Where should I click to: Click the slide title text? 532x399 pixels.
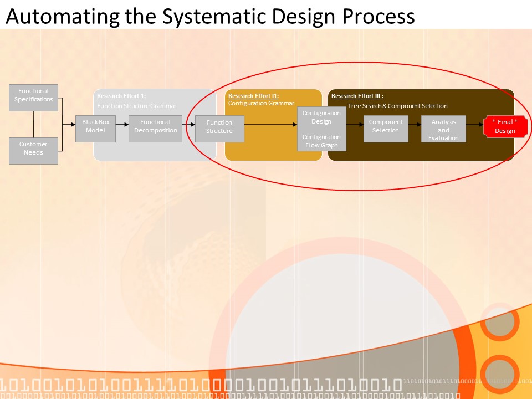point(210,16)
